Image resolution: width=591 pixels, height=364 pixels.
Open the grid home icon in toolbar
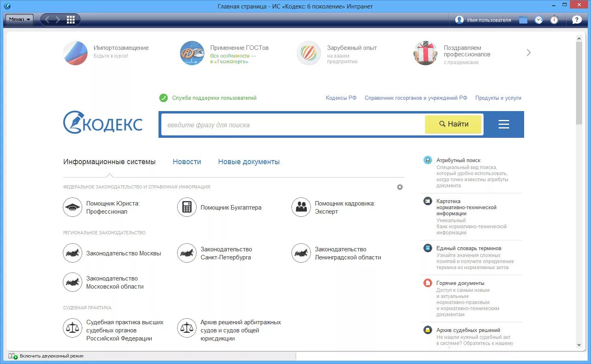71,19
